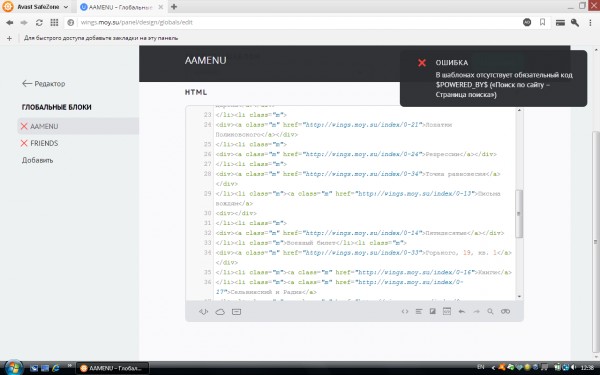Select the FRIENDS global block
Image resolution: width=600 pixels, height=375 pixels.
44,143
